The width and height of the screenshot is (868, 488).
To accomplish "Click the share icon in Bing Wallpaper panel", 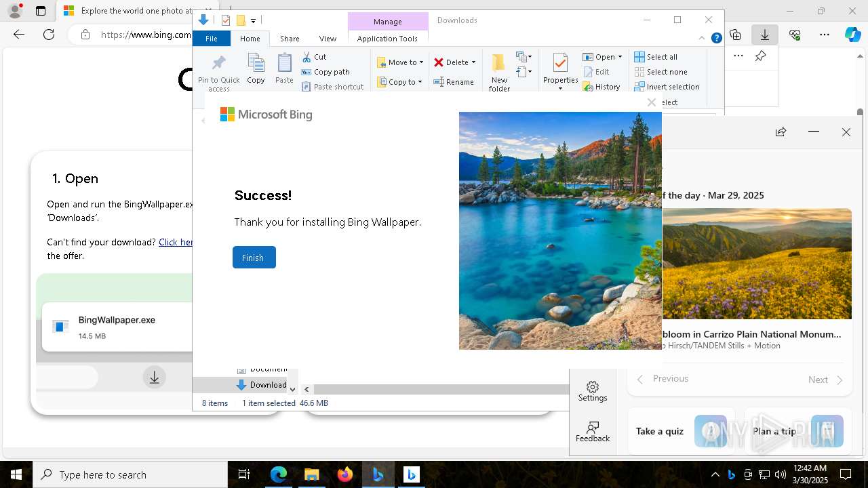I will (x=781, y=132).
